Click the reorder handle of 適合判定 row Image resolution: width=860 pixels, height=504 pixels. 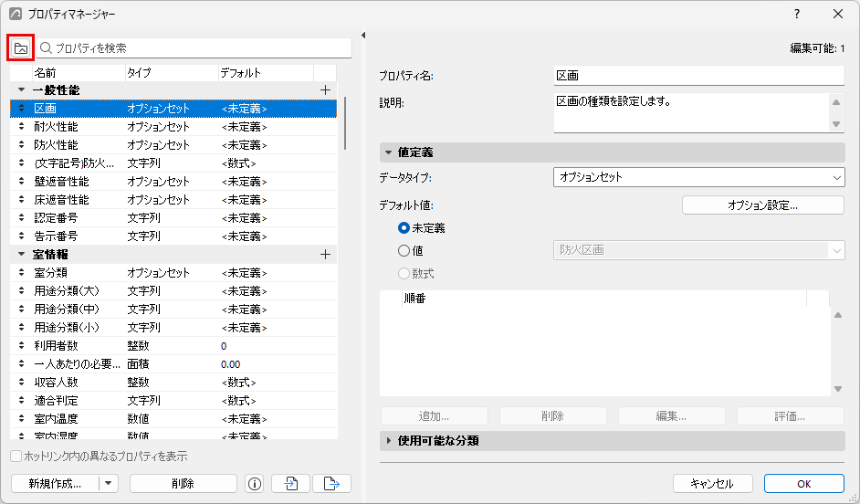click(21, 400)
